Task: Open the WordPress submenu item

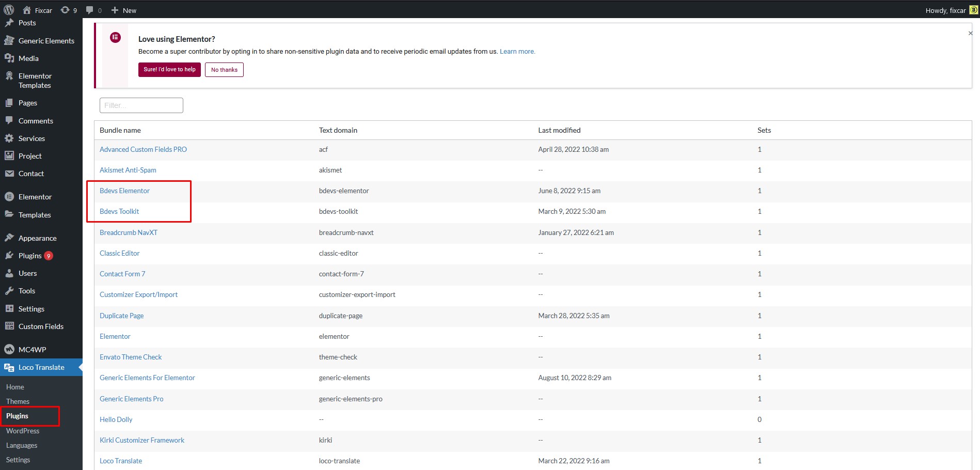Action: coord(23,431)
